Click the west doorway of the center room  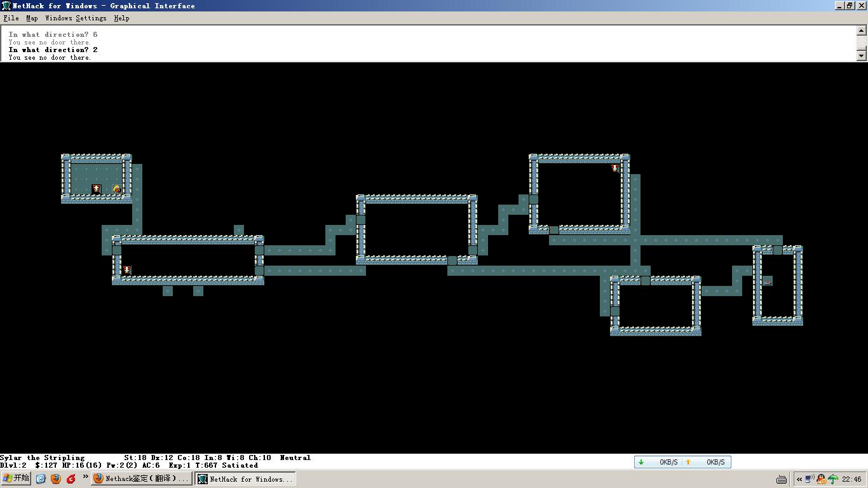pyautogui.click(x=361, y=220)
